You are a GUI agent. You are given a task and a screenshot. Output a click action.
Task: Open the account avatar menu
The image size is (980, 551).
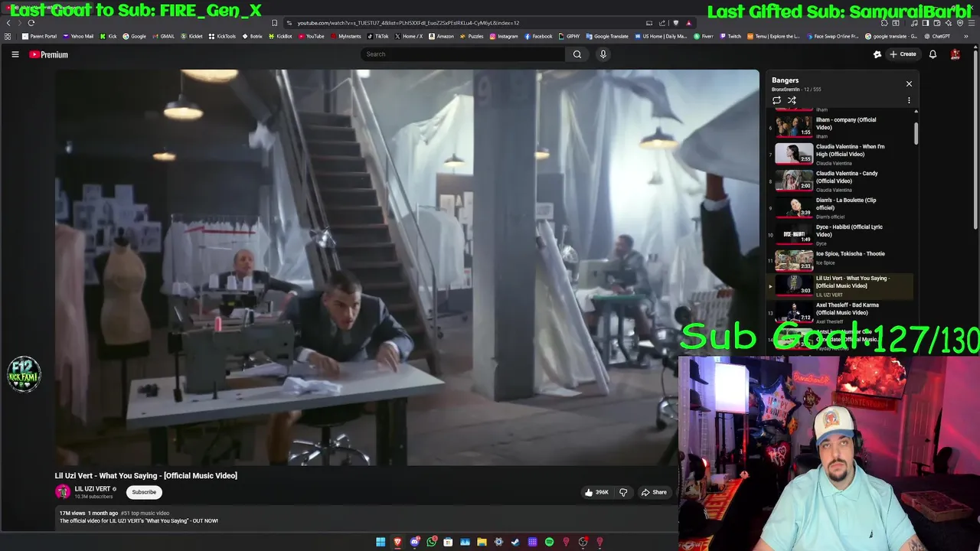coord(955,54)
